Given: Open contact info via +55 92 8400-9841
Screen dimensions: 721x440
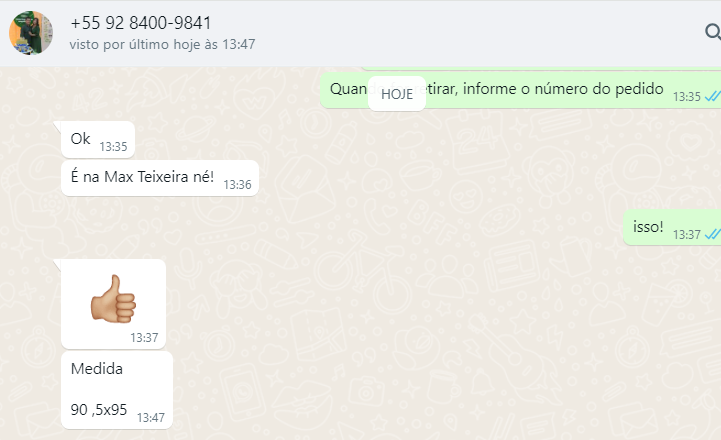Looking at the screenshot, I should tap(141, 23).
